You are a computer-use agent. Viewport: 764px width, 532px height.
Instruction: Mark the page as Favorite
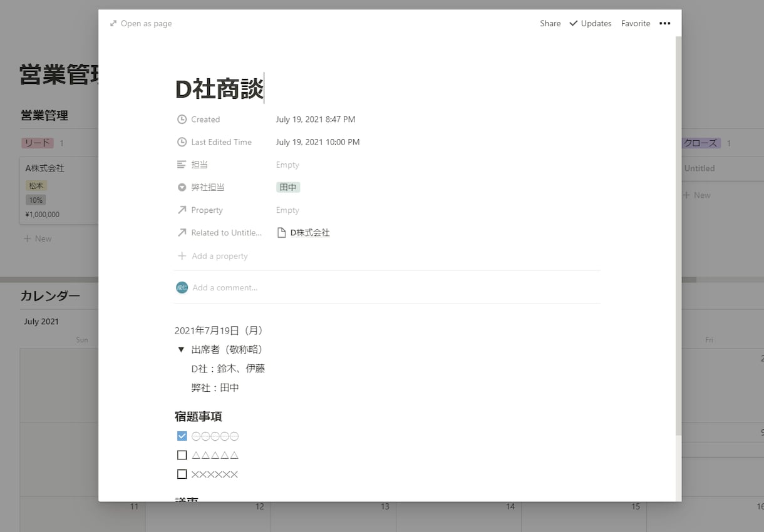(x=636, y=24)
